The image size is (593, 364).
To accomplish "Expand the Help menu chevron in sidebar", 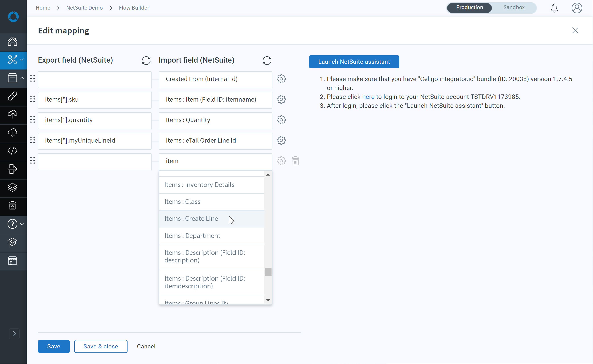I will (x=22, y=224).
